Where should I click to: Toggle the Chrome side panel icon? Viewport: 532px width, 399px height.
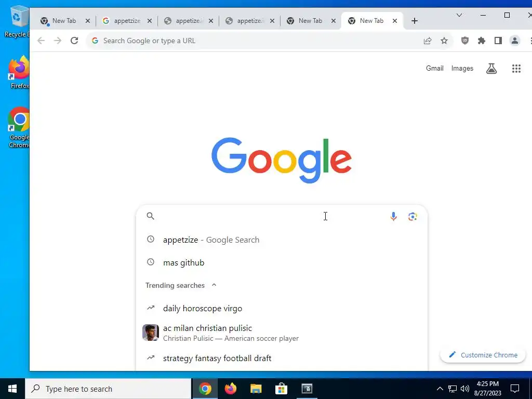[498, 41]
